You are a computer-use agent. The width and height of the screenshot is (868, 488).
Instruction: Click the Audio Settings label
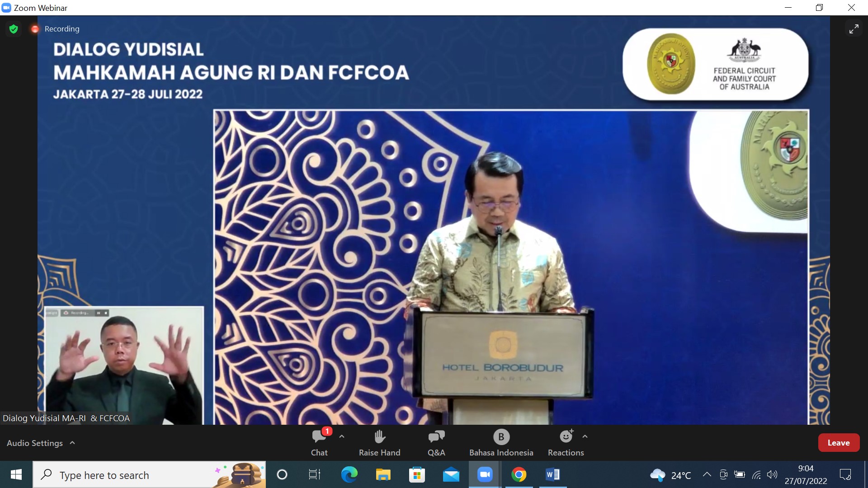tap(35, 443)
